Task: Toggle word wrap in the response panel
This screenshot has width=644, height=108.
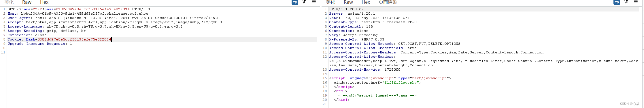Action: tap(617, 2)
